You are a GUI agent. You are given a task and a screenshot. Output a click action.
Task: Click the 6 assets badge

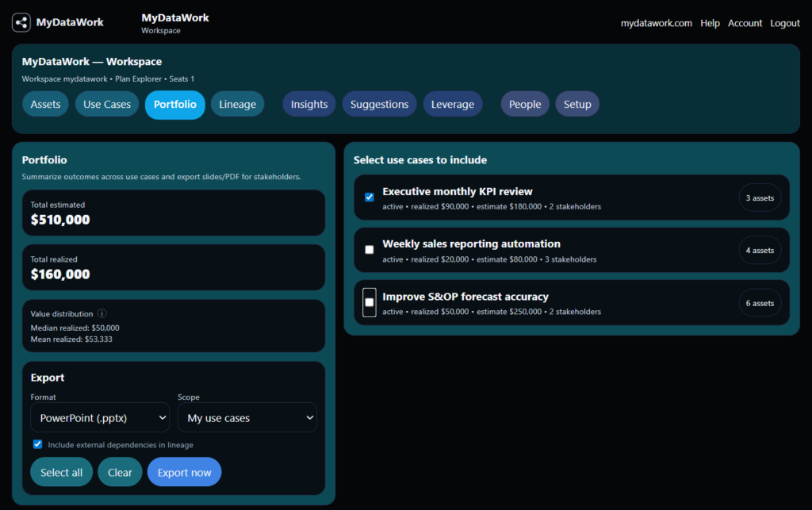point(760,303)
